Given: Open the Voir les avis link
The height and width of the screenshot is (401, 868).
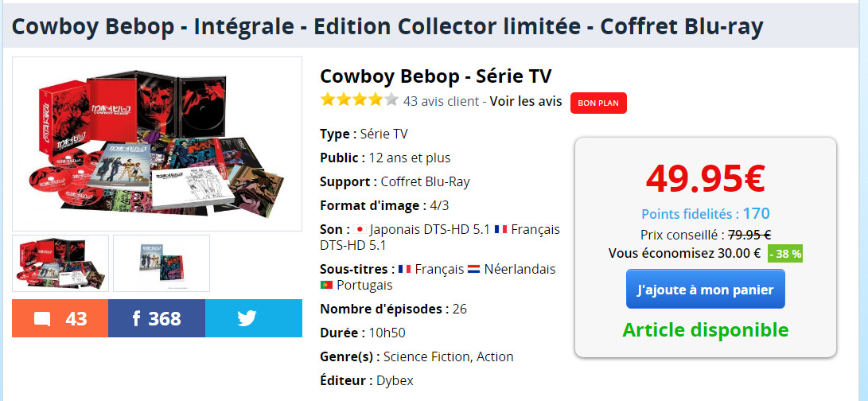Looking at the screenshot, I should pyautogui.click(x=526, y=101).
